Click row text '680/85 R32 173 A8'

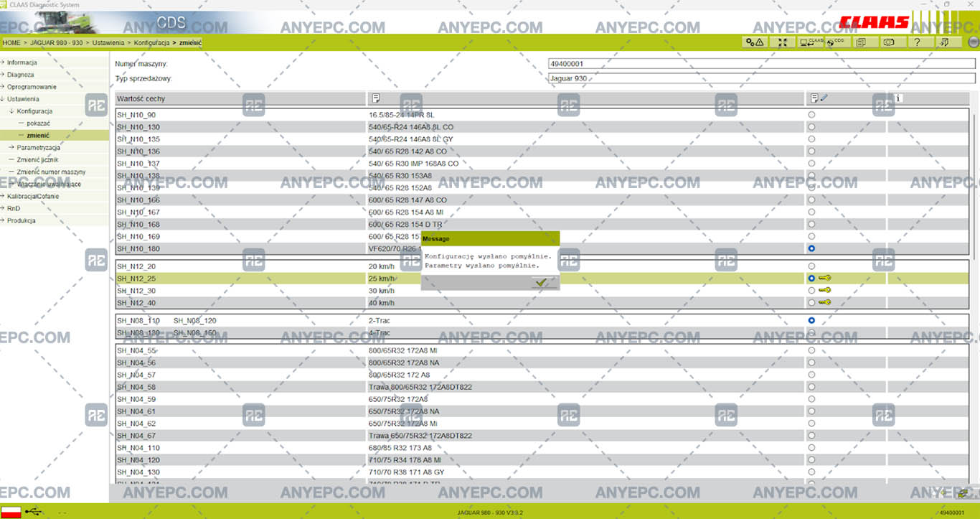(400, 448)
